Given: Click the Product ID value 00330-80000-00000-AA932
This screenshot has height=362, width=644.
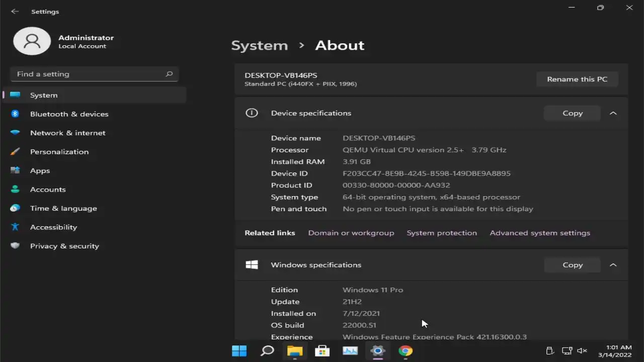Looking at the screenshot, I should 396,185.
